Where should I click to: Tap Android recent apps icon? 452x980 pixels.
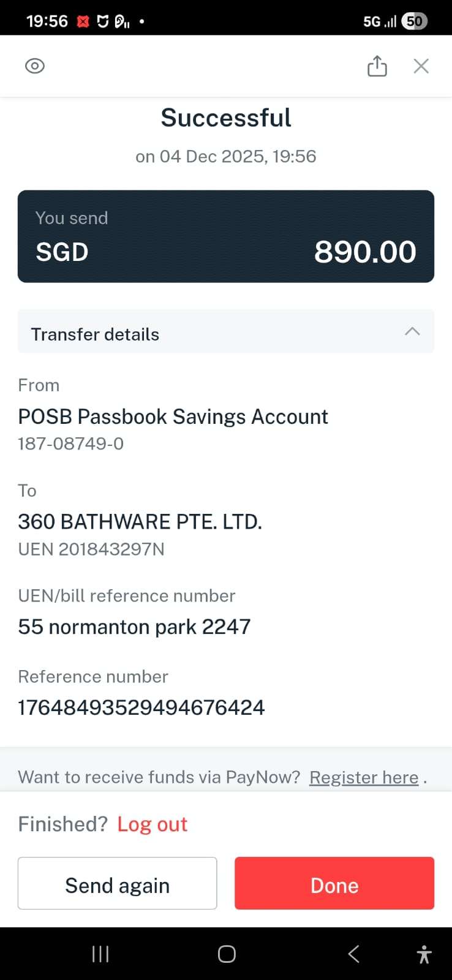[x=100, y=954]
